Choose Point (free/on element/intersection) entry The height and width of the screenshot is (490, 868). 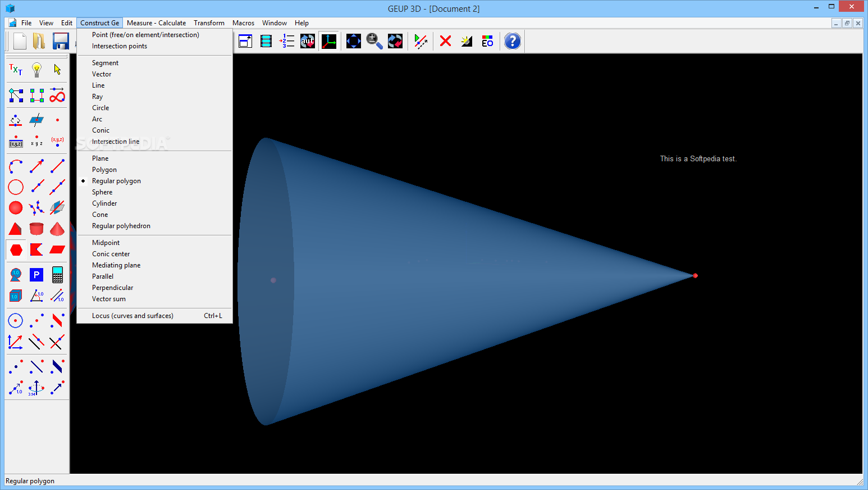coord(154,35)
